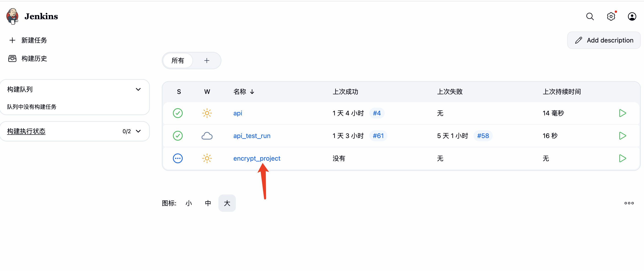Add new view with plus tab
The image size is (644, 271).
pos(207,61)
